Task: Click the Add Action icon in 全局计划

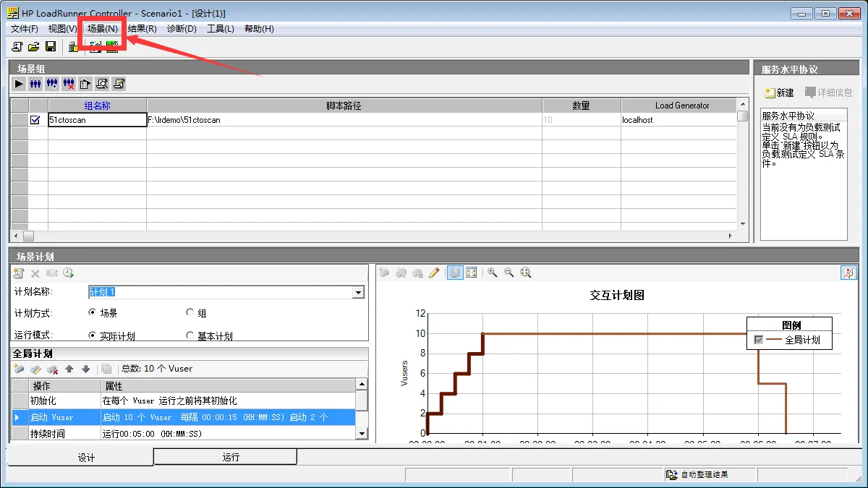Action: (19, 369)
